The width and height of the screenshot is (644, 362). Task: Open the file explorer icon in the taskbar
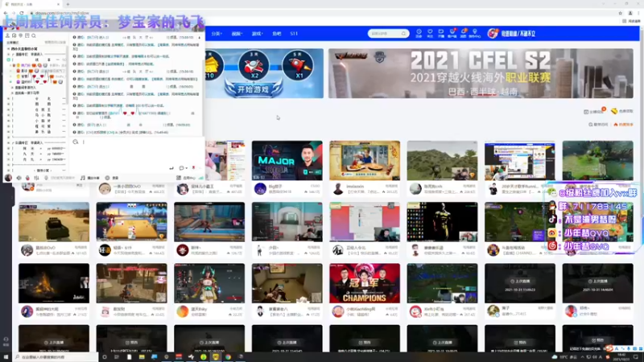(x=142, y=357)
